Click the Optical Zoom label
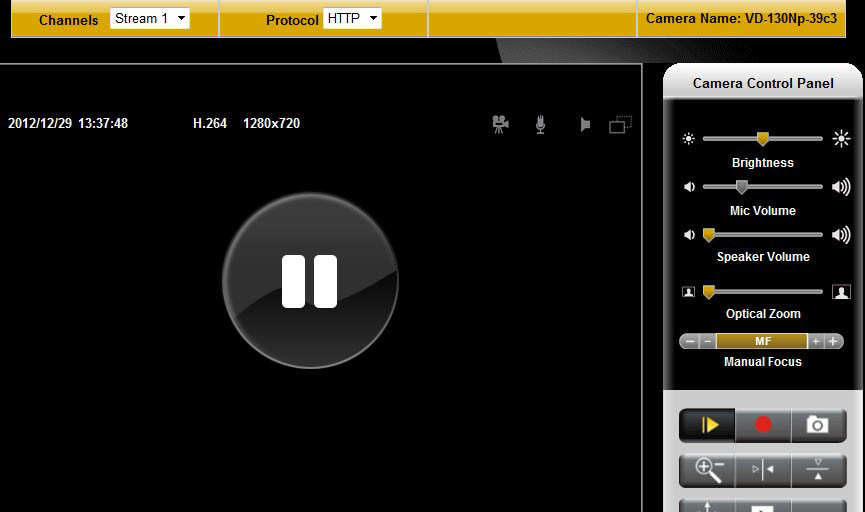 763,314
